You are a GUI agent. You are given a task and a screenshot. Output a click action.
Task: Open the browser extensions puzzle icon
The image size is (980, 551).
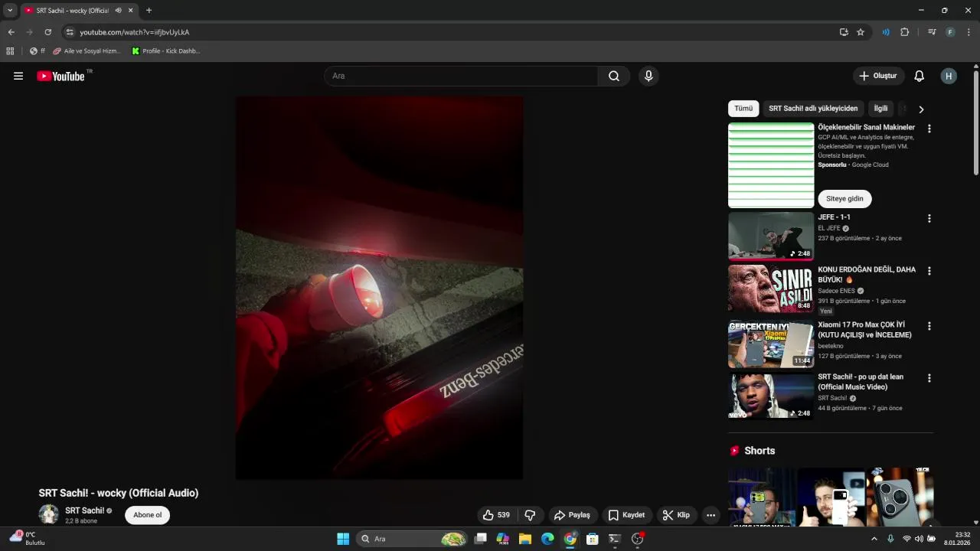click(904, 32)
